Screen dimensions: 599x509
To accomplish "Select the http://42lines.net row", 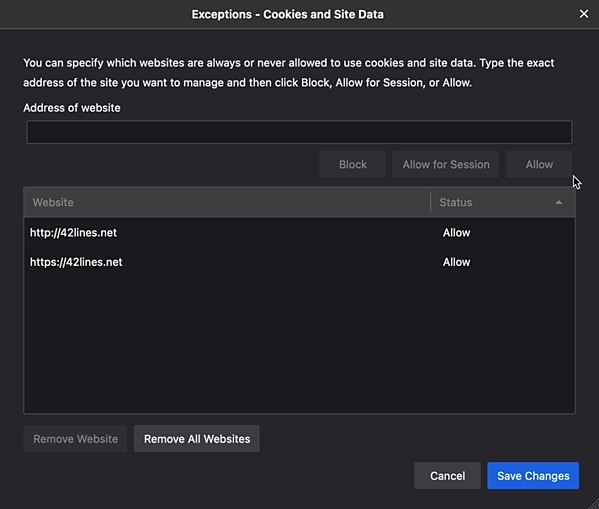I will pyautogui.click(x=299, y=233).
